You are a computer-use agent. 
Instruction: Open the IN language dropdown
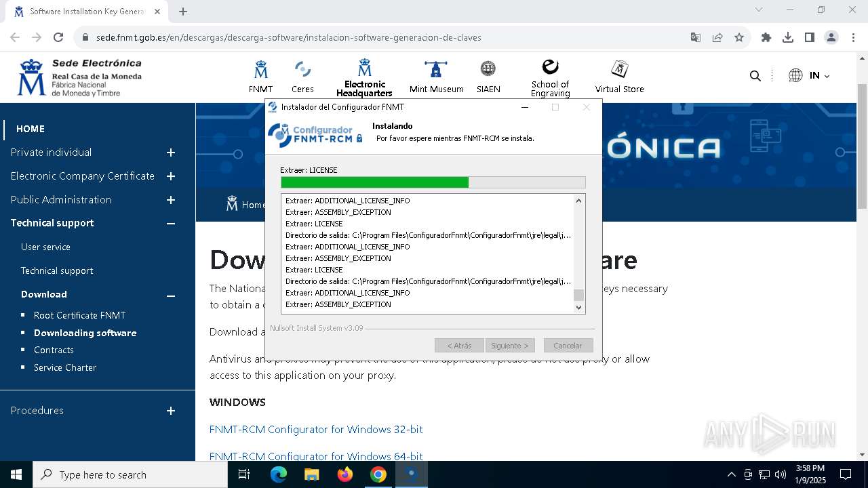[819, 76]
